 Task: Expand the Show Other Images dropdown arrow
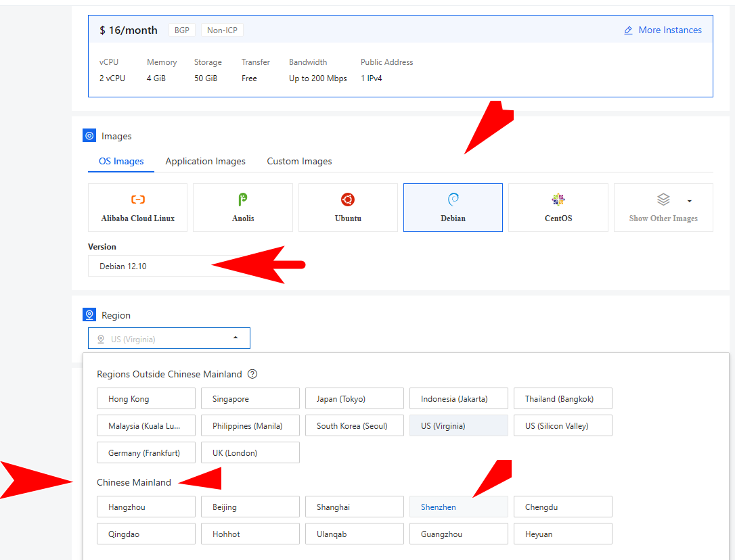pyautogui.click(x=689, y=201)
